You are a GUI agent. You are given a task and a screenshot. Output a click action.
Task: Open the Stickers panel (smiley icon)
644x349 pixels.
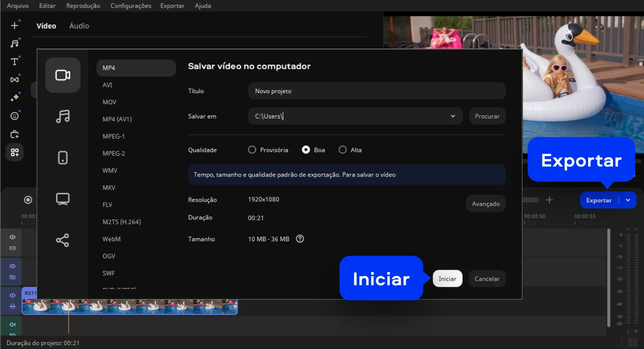tap(14, 116)
